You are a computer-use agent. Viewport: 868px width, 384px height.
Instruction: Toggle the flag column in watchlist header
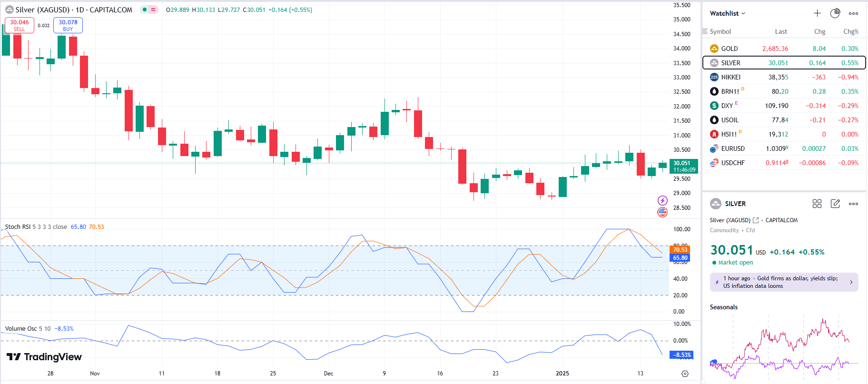pos(705,31)
